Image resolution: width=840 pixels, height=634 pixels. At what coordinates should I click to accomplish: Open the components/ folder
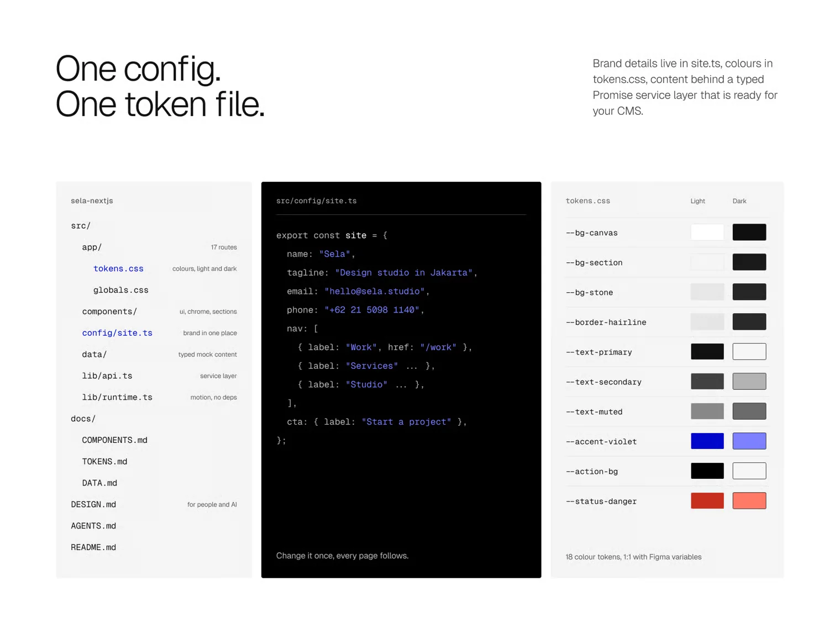(109, 311)
